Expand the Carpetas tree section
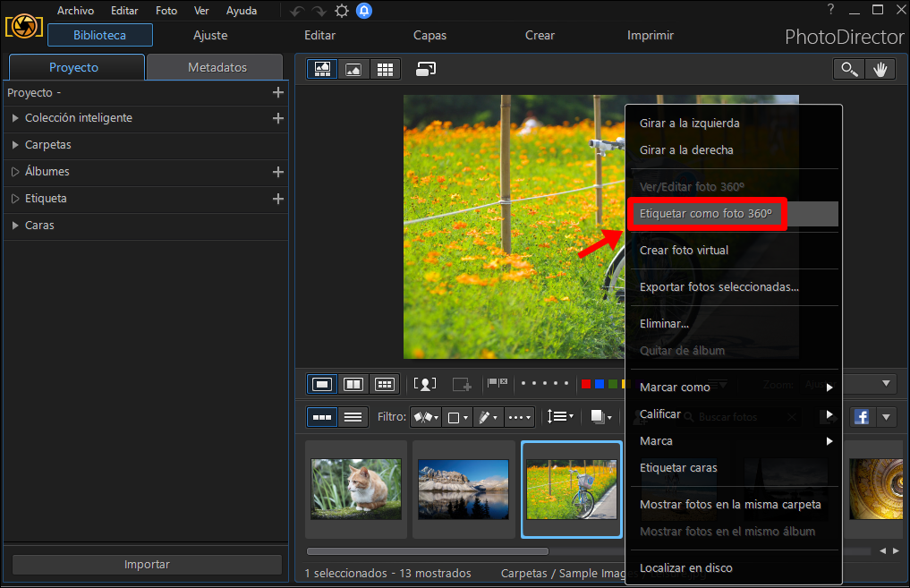 pyautogui.click(x=15, y=145)
